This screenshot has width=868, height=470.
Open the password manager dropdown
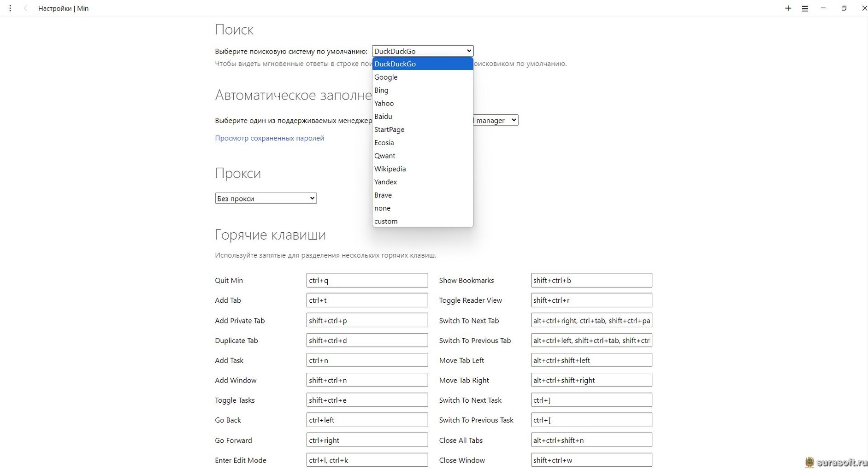(x=496, y=120)
